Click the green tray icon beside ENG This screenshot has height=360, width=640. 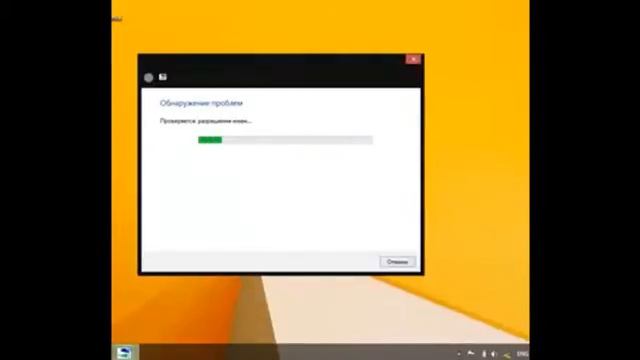[507, 355]
